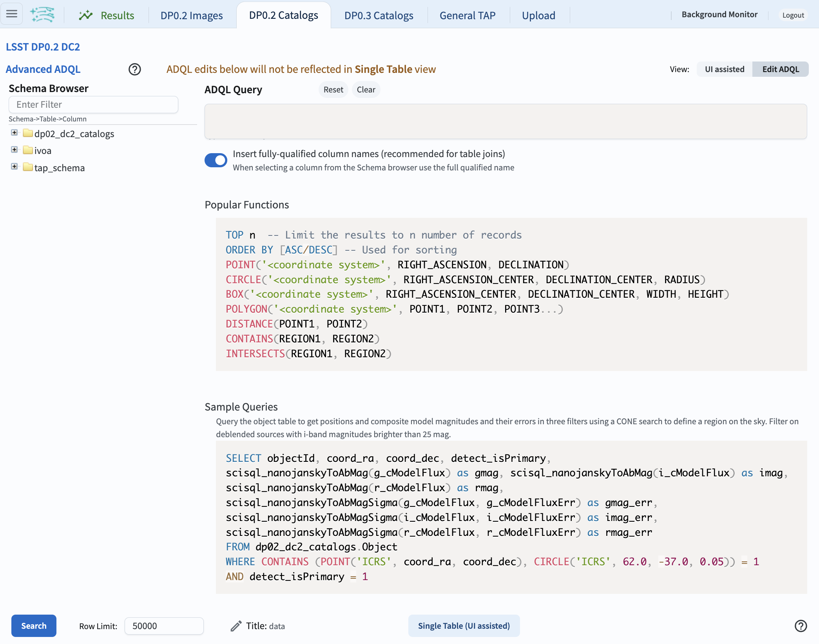Open the Upload tab
The width and height of the screenshot is (819, 644).
coord(538,15)
